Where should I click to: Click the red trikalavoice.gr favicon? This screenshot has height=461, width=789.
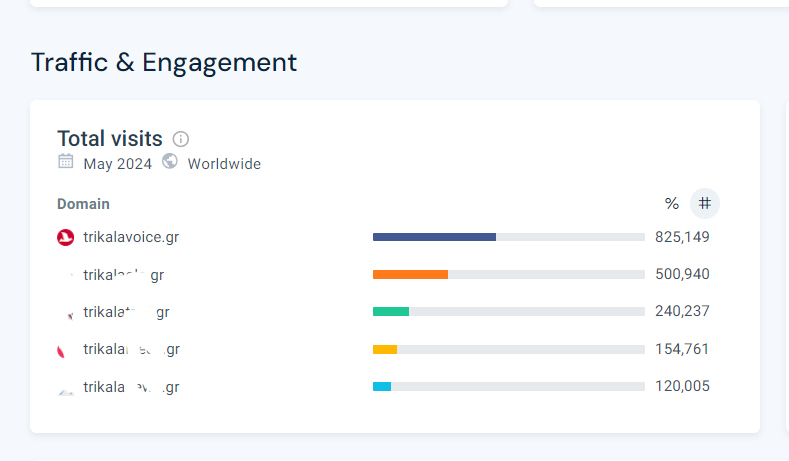pyautogui.click(x=66, y=237)
